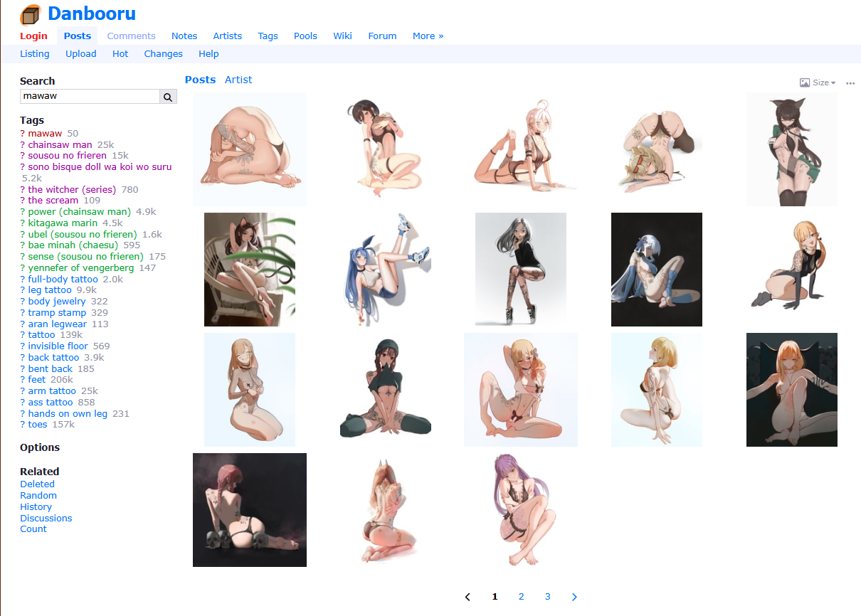This screenshot has width=861, height=616.
Task: Open the yennefer of vengerberg tag
Action: (81, 268)
